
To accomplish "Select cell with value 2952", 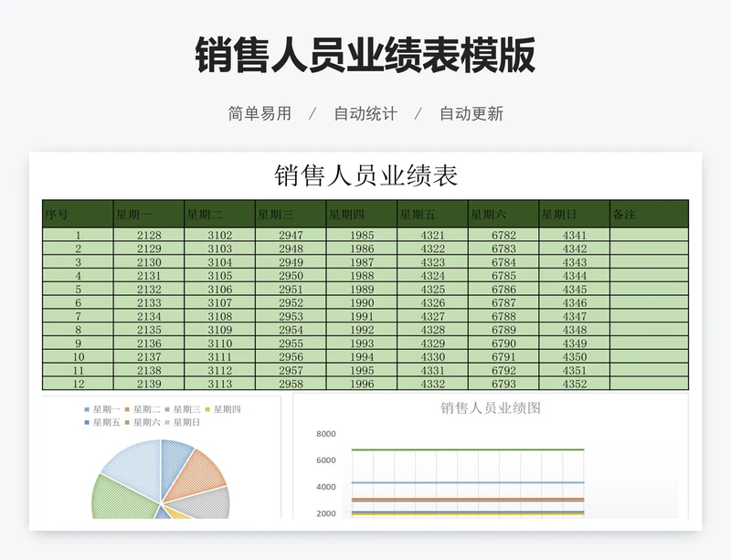I will pos(291,302).
